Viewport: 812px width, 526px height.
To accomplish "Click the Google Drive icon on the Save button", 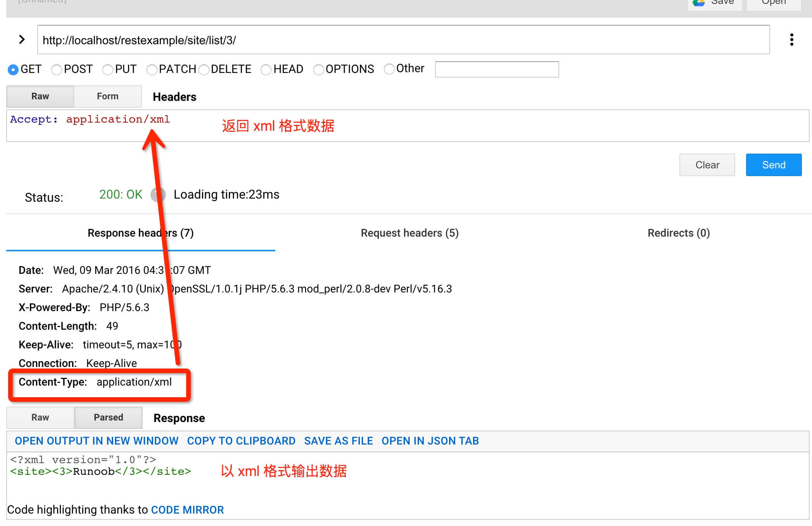I will pos(699,2).
